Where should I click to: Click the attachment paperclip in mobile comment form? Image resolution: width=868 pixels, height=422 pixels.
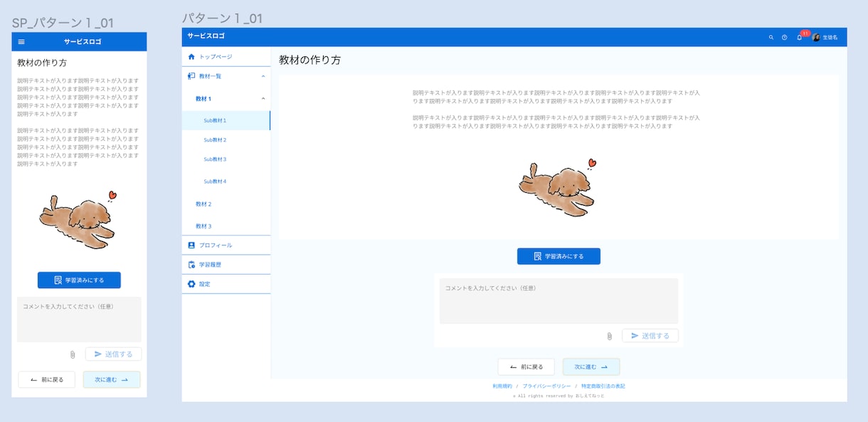click(73, 354)
